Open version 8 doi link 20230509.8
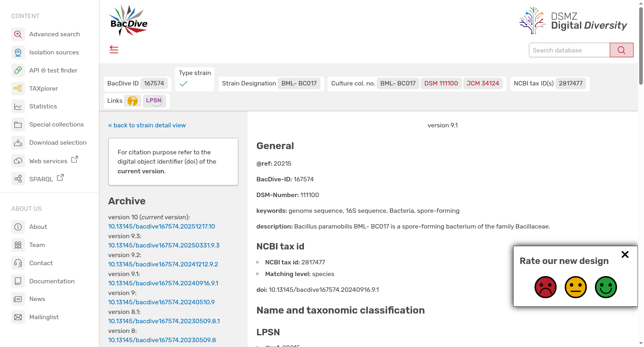 point(162,340)
